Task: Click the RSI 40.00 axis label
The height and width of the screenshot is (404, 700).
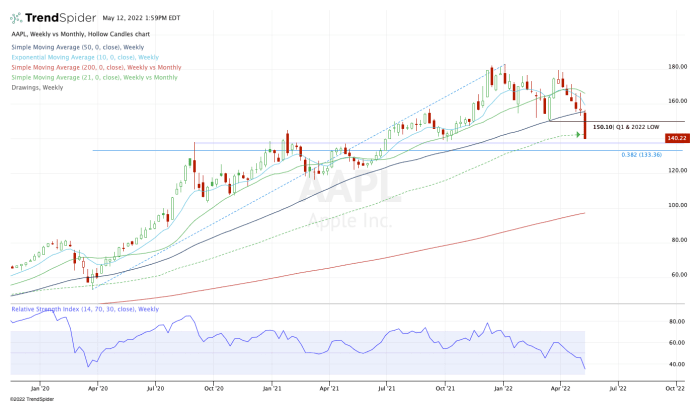Action: tap(677, 364)
